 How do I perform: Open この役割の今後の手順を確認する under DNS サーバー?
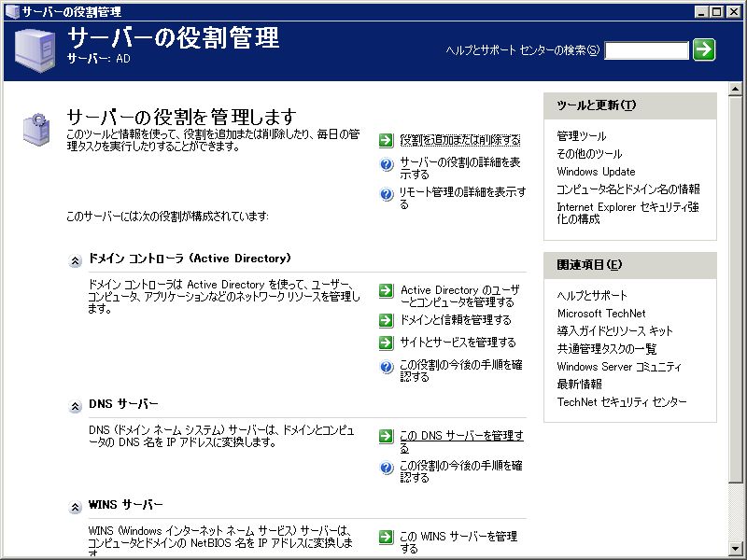click(x=460, y=471)
